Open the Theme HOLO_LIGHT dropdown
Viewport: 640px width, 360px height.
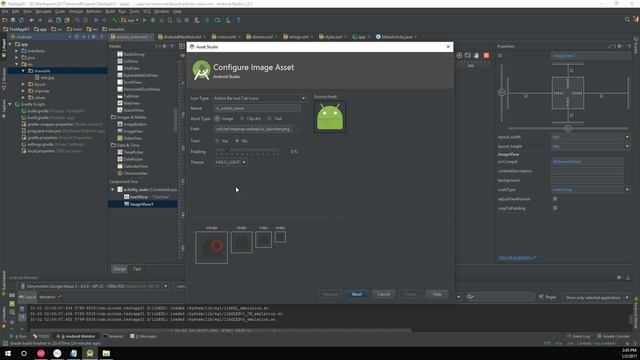click(x=231, y=162)
